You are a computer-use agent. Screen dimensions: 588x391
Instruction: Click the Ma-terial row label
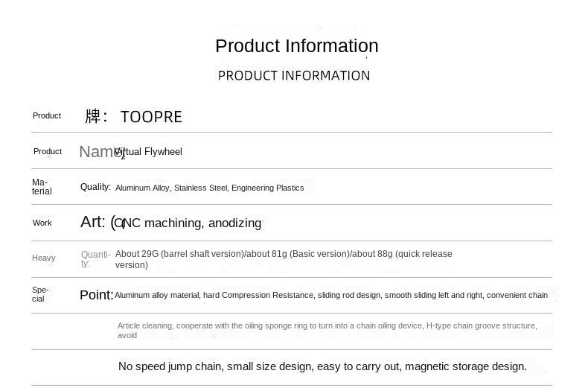[42, 187]
